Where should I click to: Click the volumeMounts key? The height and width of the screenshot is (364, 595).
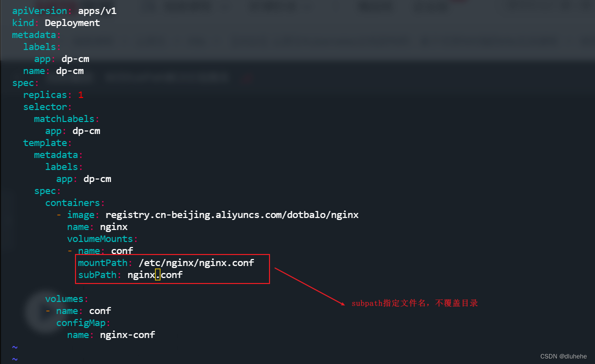click(x=100, y=238)
